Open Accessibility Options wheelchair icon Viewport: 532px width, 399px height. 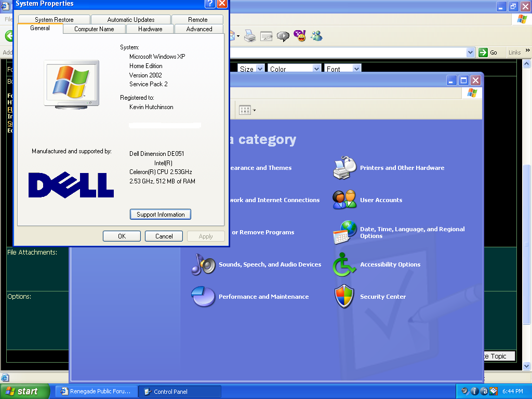coord(344,264)
